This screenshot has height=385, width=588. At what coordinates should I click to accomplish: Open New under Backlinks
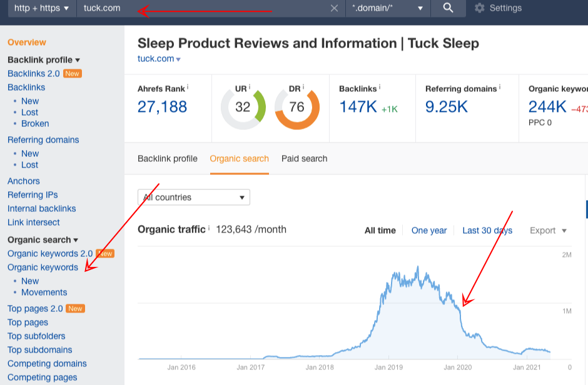[x=30, y=101]
